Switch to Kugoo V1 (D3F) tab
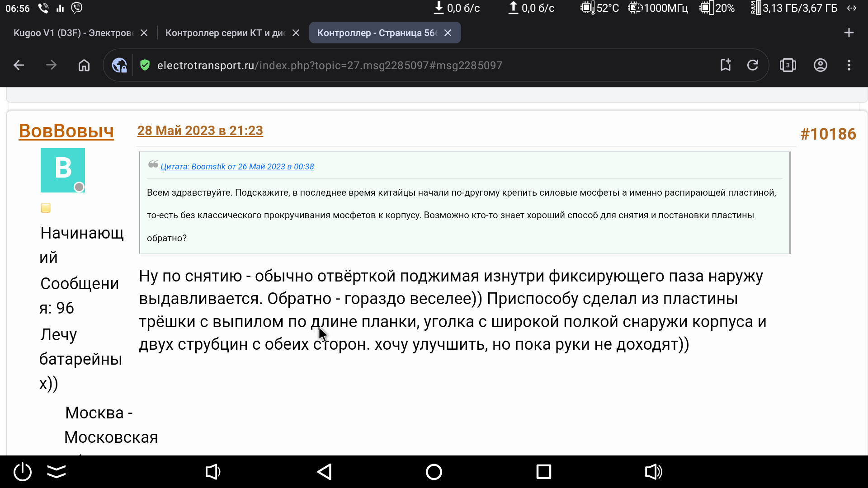 click(x=73, y=33)
